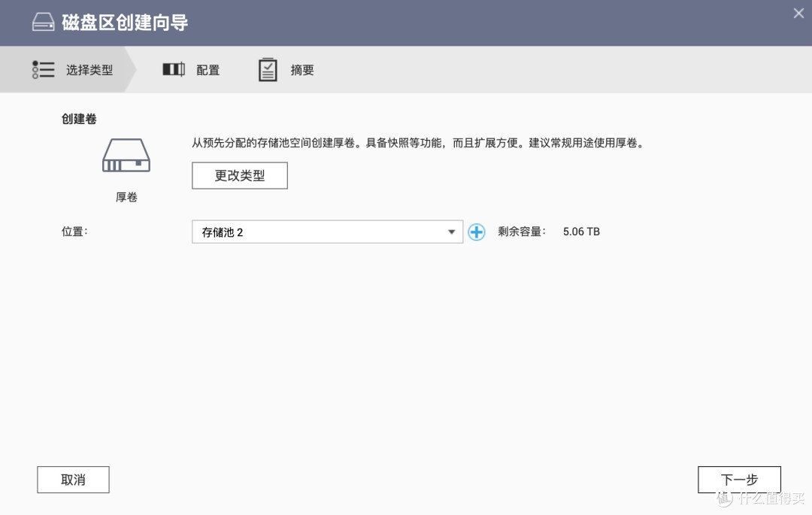The width and height of the screenshot is (812, 515).
Task: Click the dropdown arrow on the storage pool selector
Action: click(x=451, y=232)
